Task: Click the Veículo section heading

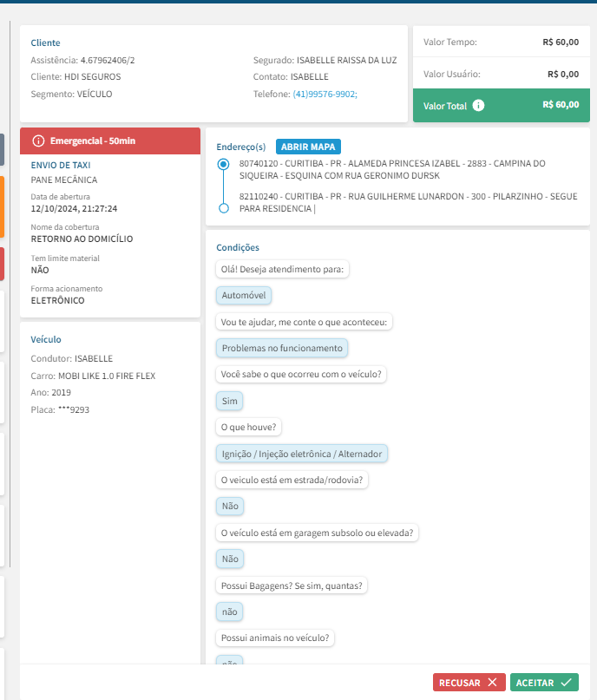Action: pyautogui.click(x=46, y=339)
